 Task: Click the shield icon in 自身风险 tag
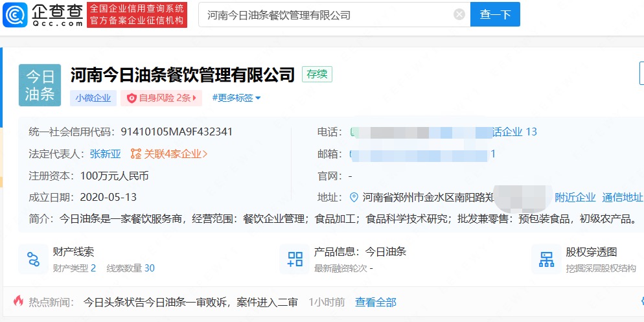point(132,98)
